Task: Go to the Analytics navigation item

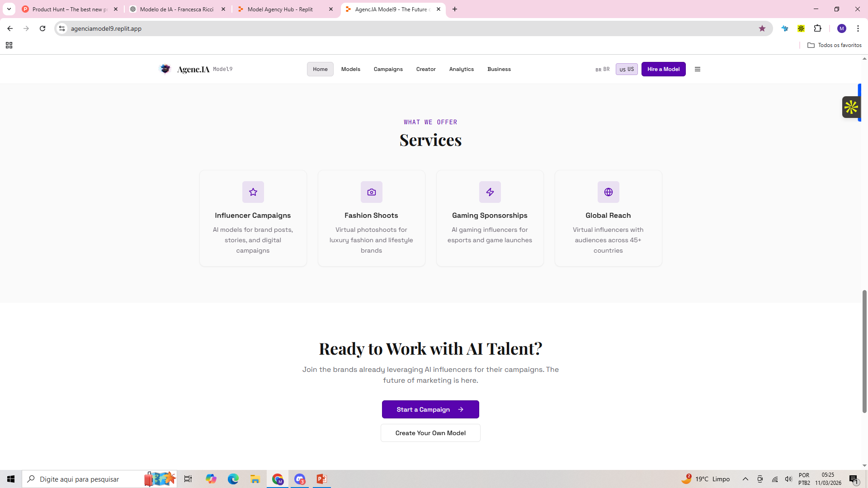Action: click(x=461, y=69)
